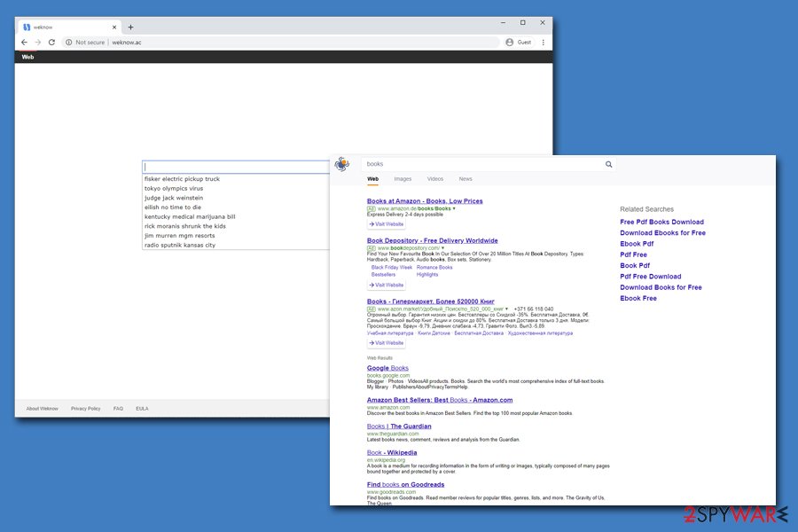
Task: Choose suggestion fisker electric pickup truck
Action: click(x=182, y=179)
